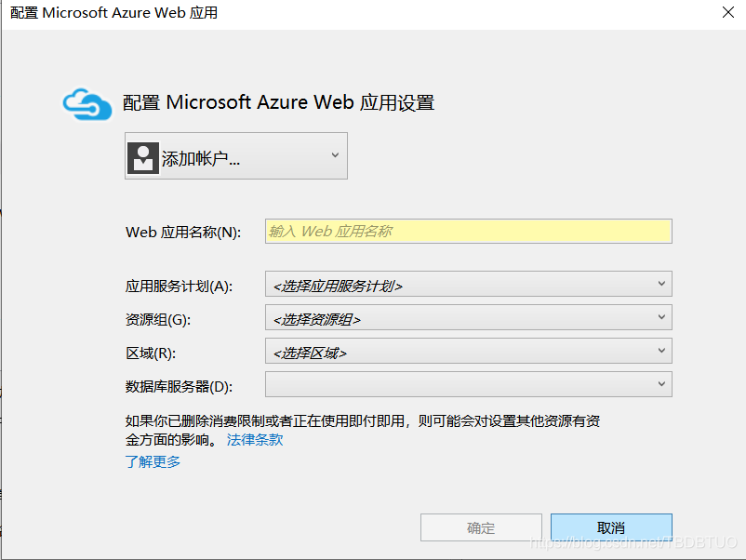The image size is (746, 560).
Task: Focus the Web 应用名称 input field
Action: click(x=469, y=232)
